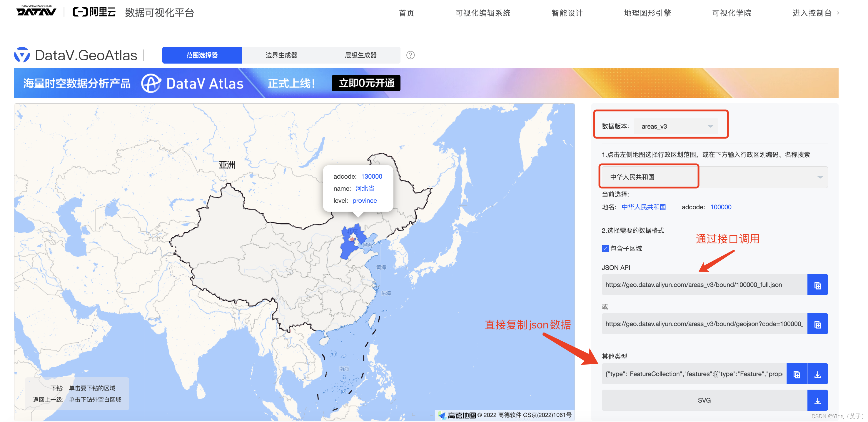Toggle the 包含子区域 checkbox
This screenshot has height=422, width=868.
605,249
